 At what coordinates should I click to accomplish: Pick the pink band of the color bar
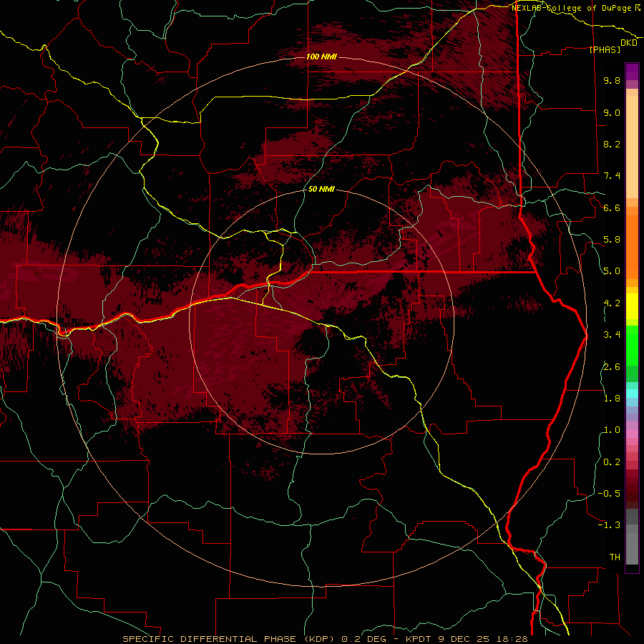tap(632, 434)
